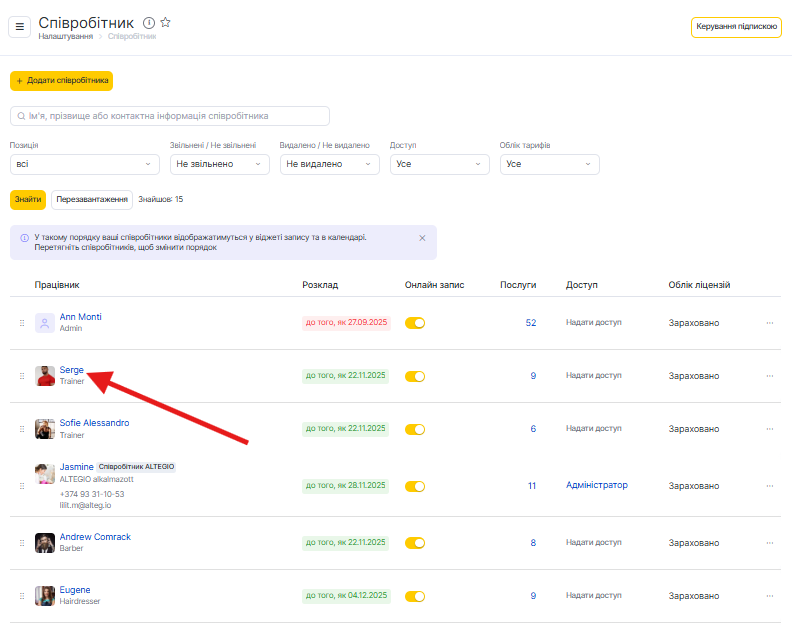This screenshot has height=625, width=792.
Task: Click the Додати співробітника button
Action: 62,81
